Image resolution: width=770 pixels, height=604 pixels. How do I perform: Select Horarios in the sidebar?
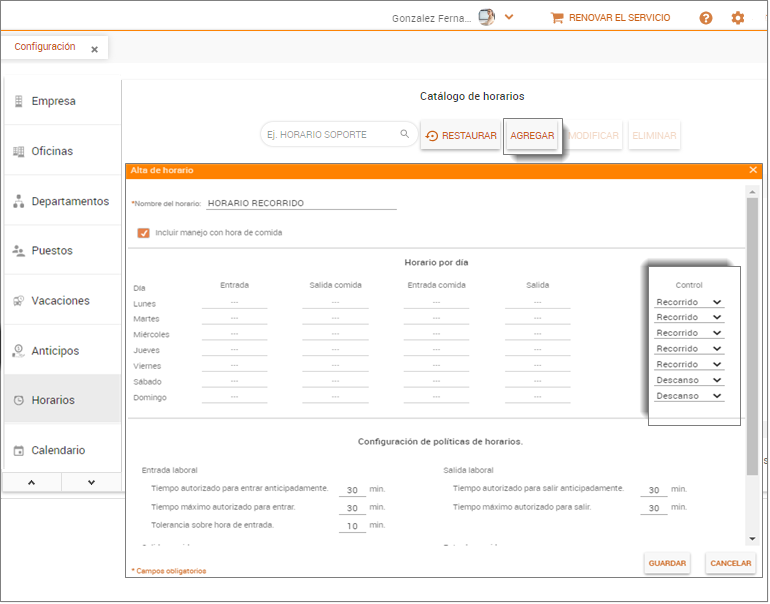(52, 400)
